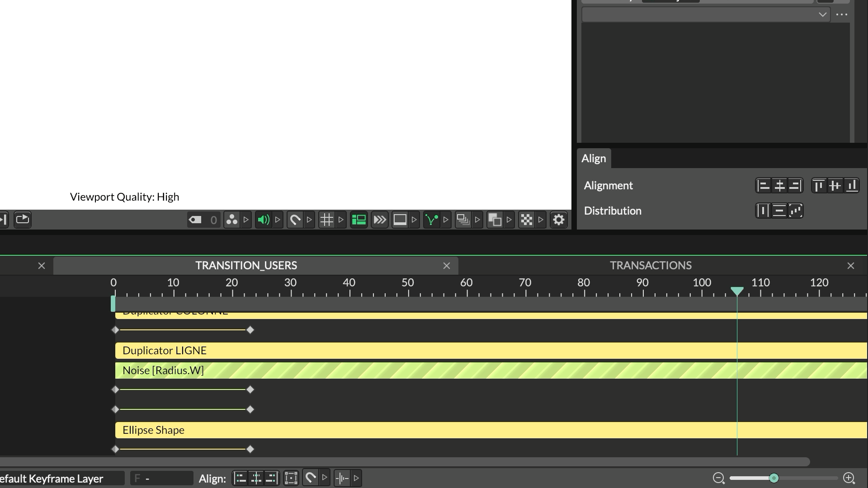Switch to the TRANSACTIONS timeline tab
This screenshot has height=488, width=868.
pos(650,266)
